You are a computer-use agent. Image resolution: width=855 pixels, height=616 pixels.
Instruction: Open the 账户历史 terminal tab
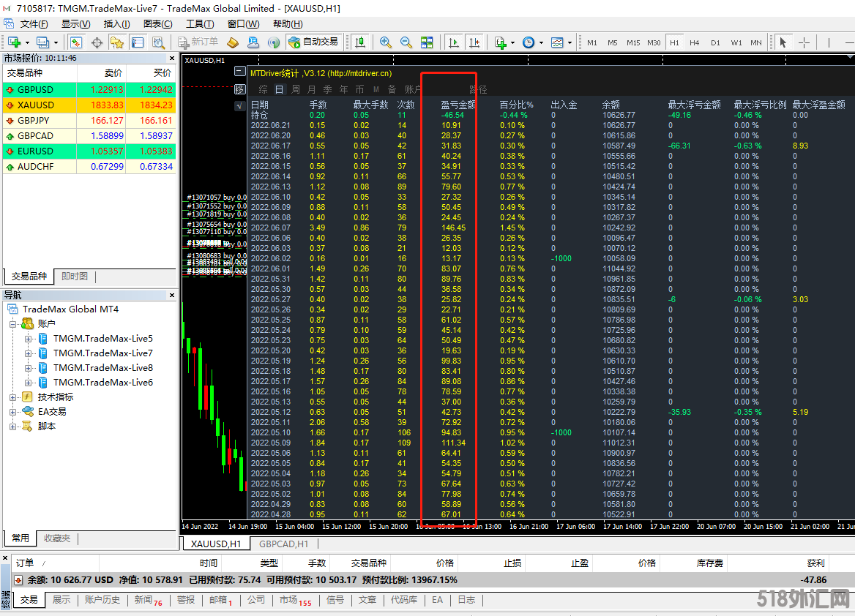[x=102, y=600]
